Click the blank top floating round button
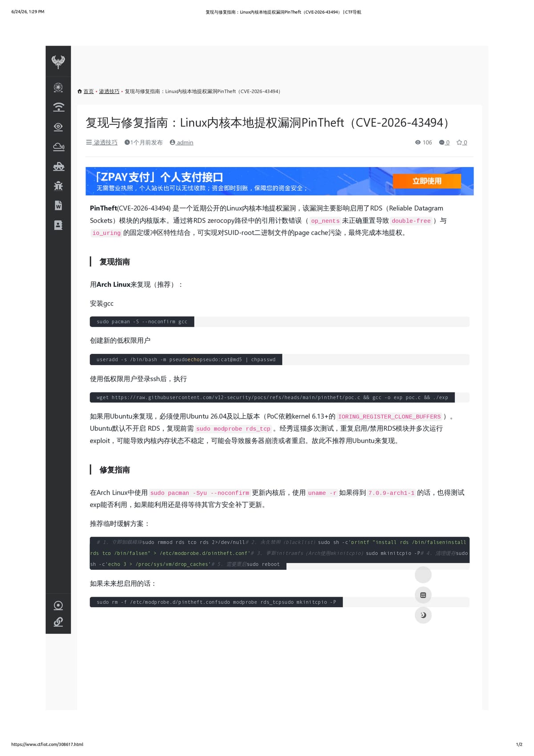 423,575
